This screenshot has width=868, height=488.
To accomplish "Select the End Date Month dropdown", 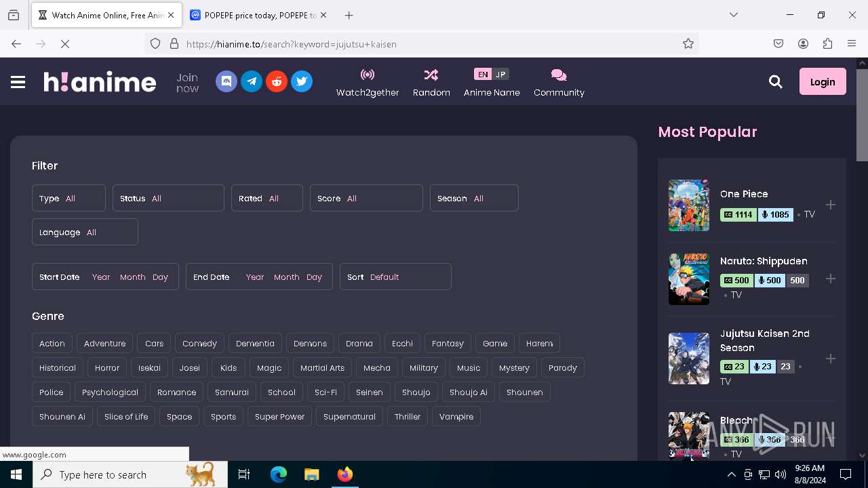I will tap(286, 277).
